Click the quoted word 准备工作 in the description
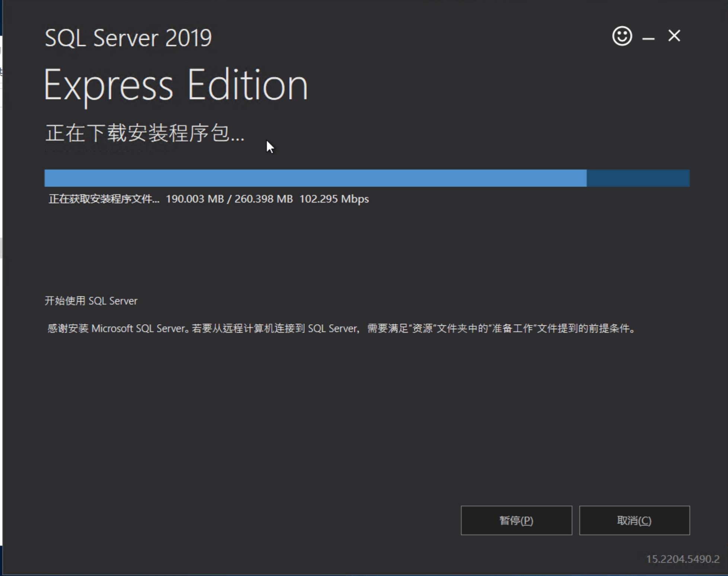This screenshot has height=576, width=728. (512, 328)
